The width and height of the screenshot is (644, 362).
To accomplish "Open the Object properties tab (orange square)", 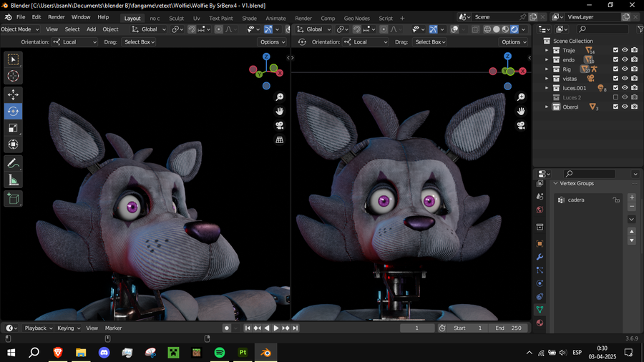I will point(540,244).
